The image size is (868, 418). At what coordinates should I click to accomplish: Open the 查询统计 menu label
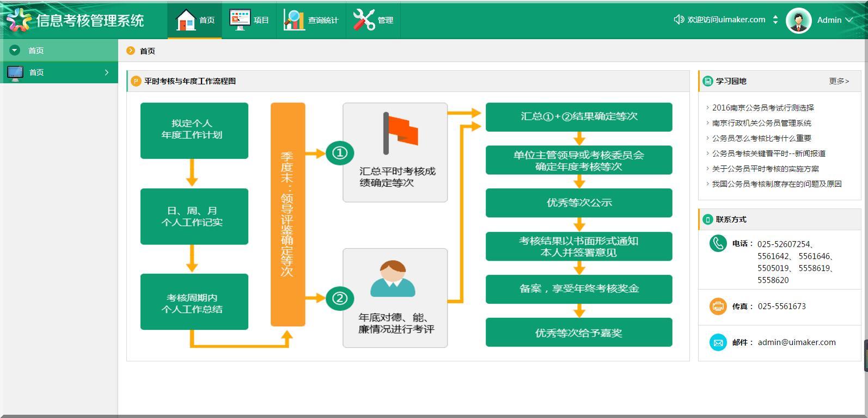pyautogui.click(x=323, y=20)
